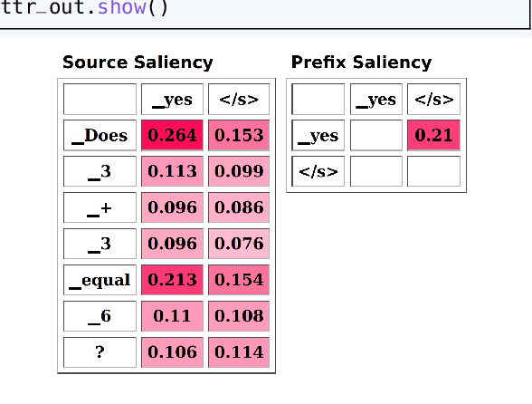This screenshot has height=404, width=532.
Task: Select the 0.113 saliency cell
Action: pyautogui.click(x=172, y=171)
